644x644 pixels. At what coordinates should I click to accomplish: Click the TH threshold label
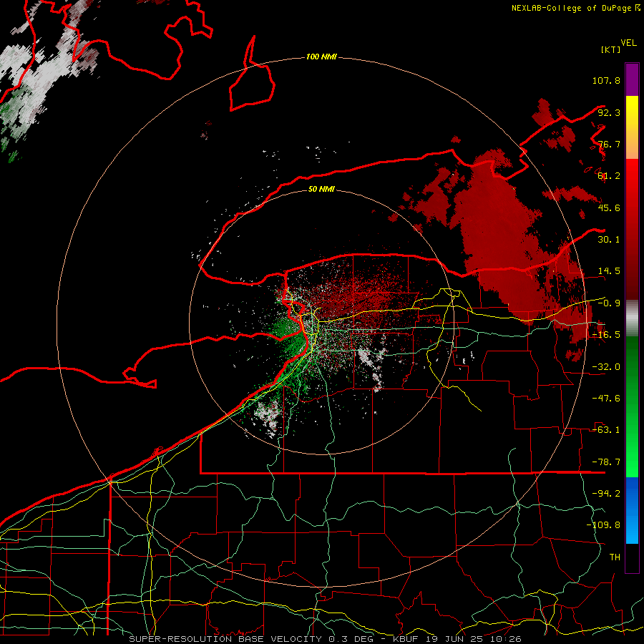[x=615, y=557]
